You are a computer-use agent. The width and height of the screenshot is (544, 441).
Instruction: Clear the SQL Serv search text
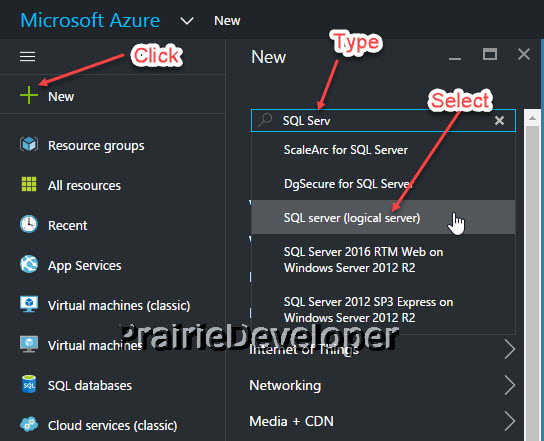(x=499, y=120)
